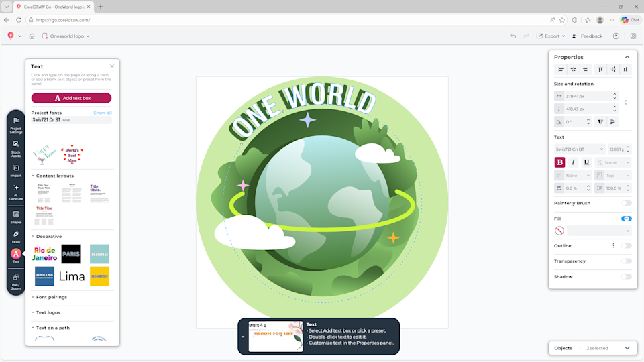The width and height of the screenshot is (644, 362).
Task: Click the no-fill color swatch
Action: pyautogui.click(x=559, y=231)
